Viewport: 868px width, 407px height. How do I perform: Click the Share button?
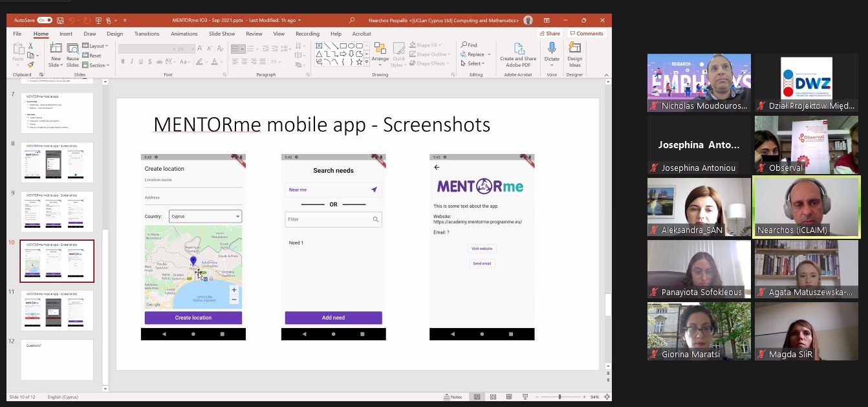click(550, 34)
